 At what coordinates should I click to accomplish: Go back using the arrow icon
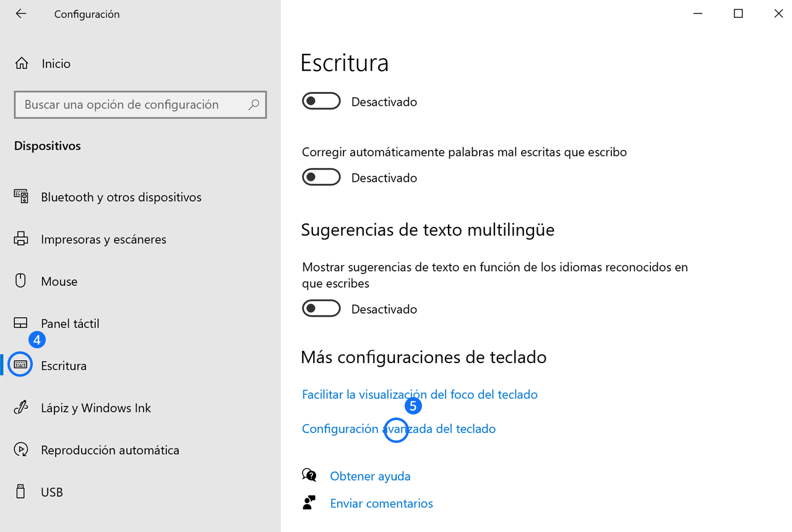21,14
